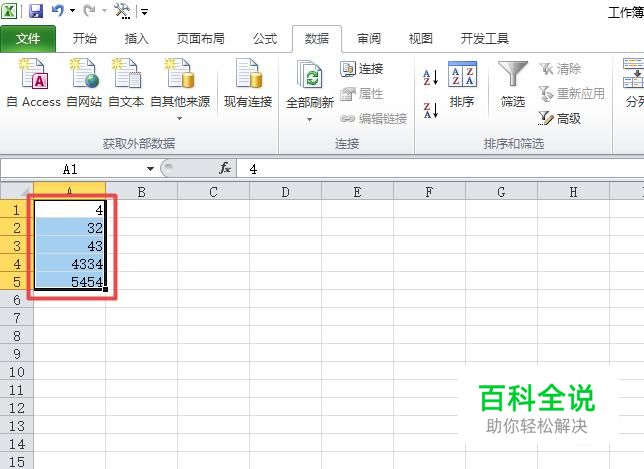
Task: Switch to the 视图 (View) tab
Action: (x=421, y=39)
